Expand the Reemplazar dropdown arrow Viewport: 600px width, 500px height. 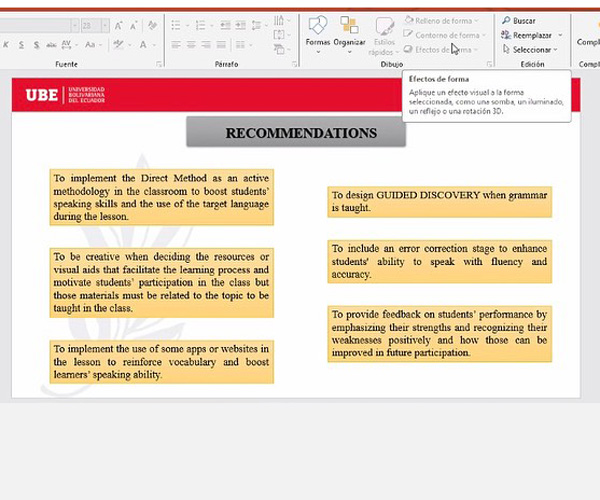(x=560, y=35)
